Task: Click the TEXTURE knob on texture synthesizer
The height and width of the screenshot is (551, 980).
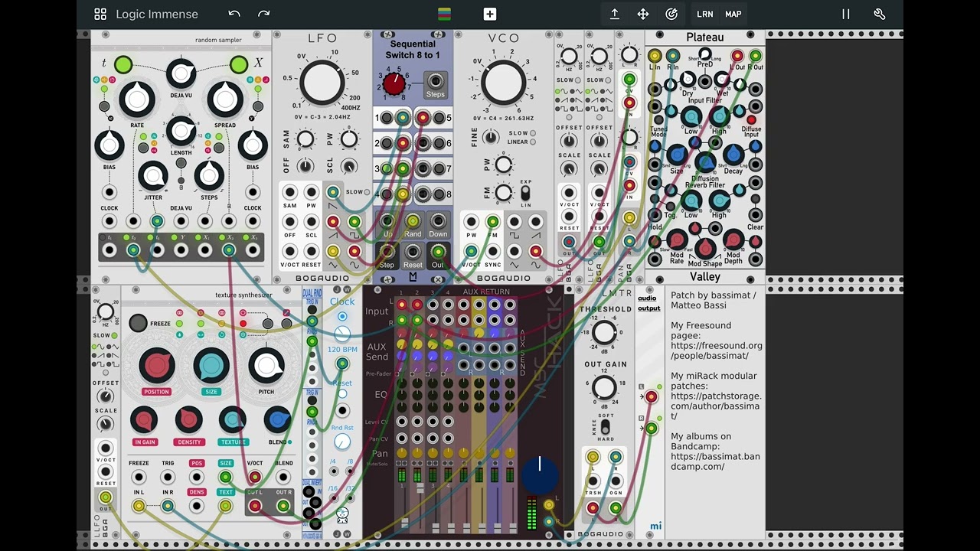Action: click(x=233, y=420)
